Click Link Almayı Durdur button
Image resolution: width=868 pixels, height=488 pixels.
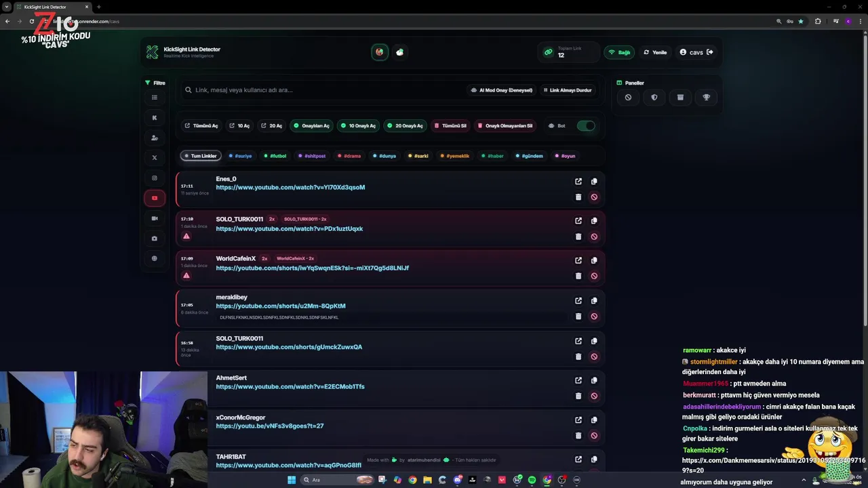(568, 90)
